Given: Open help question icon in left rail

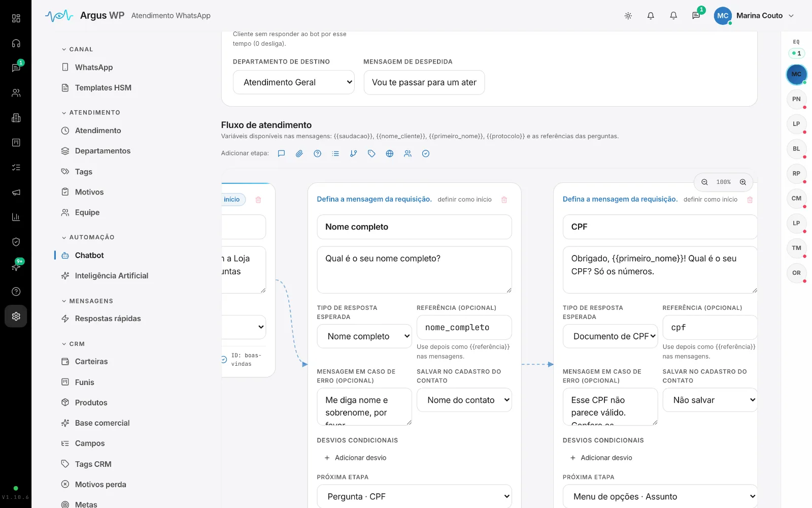Looking at the screenshot, I should pos(16,292).
